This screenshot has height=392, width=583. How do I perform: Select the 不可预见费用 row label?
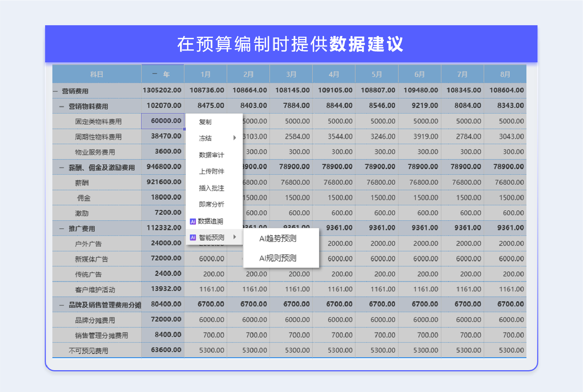click(88, 351)
